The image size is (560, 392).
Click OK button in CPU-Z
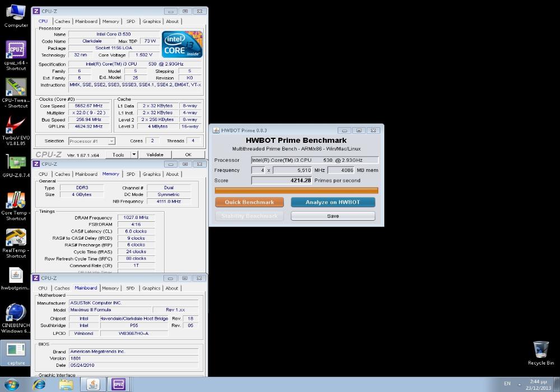click(x=188, y=155)
